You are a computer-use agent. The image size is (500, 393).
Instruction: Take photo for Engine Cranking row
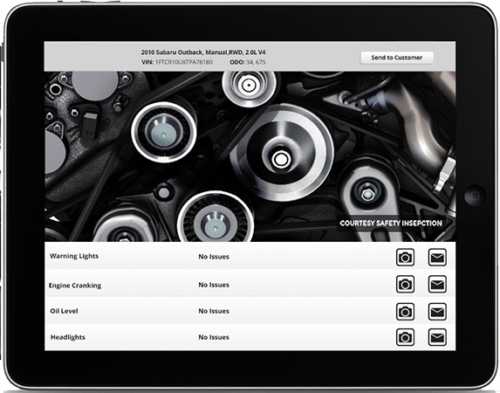[x=405, y=284]
